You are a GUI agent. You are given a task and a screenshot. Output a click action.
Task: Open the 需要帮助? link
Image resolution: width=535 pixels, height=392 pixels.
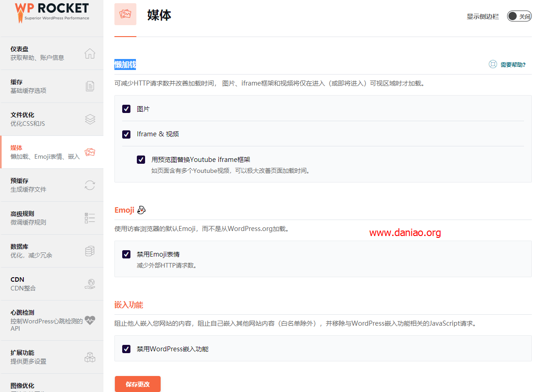(x=508, y=64)
